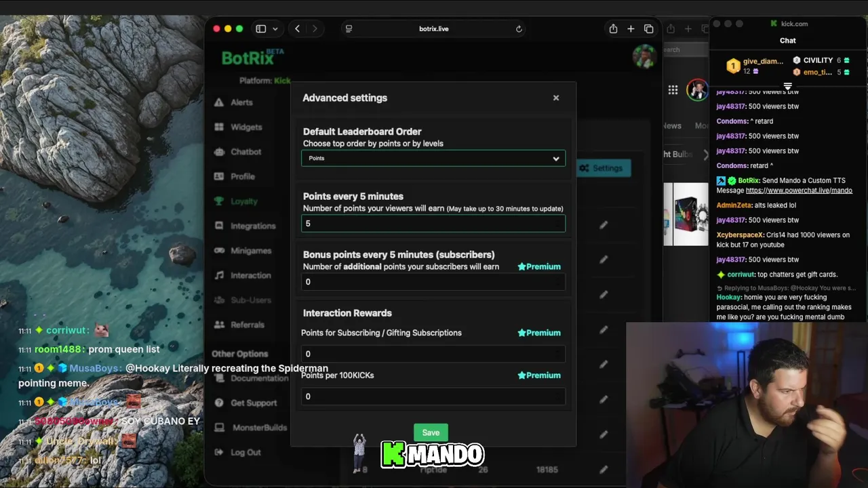
Task: Click the Premium badge beside bonus points
Action: click(539, 266)
